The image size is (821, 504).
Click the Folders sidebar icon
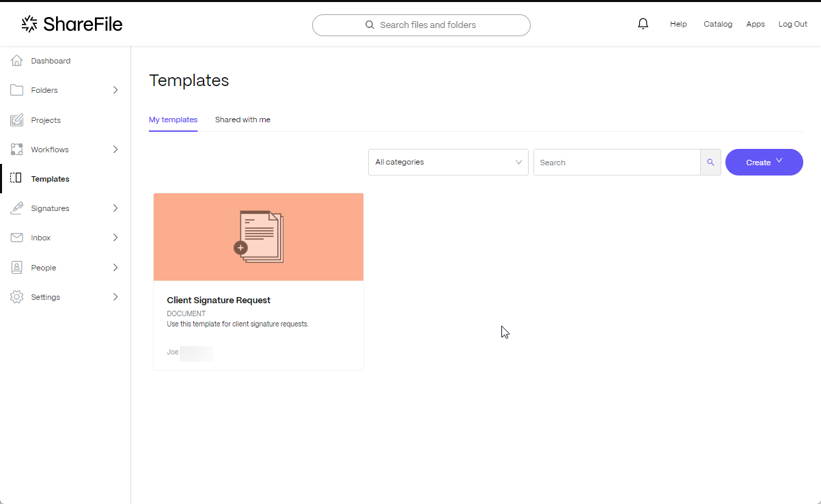(17, 90)
